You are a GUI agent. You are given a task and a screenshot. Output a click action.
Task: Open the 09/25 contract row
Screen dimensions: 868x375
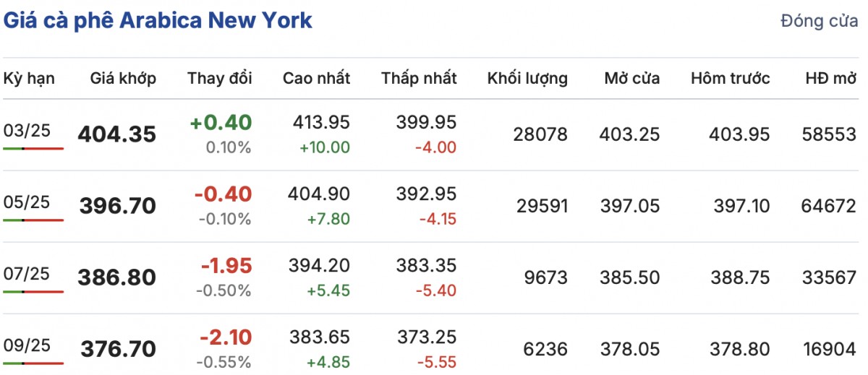tap(26, 345)
